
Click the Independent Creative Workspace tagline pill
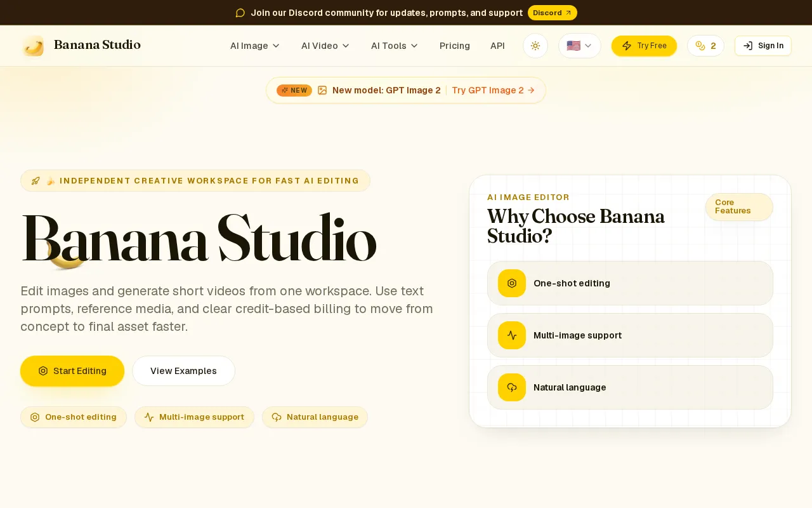195,181
